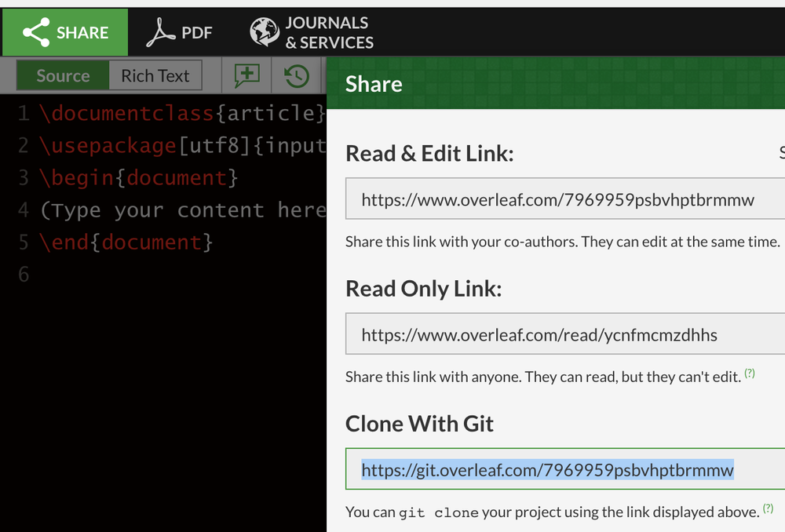
Task: Click the \documentclass{article} line
Action: pyautogui.click(x=183, y=113)
